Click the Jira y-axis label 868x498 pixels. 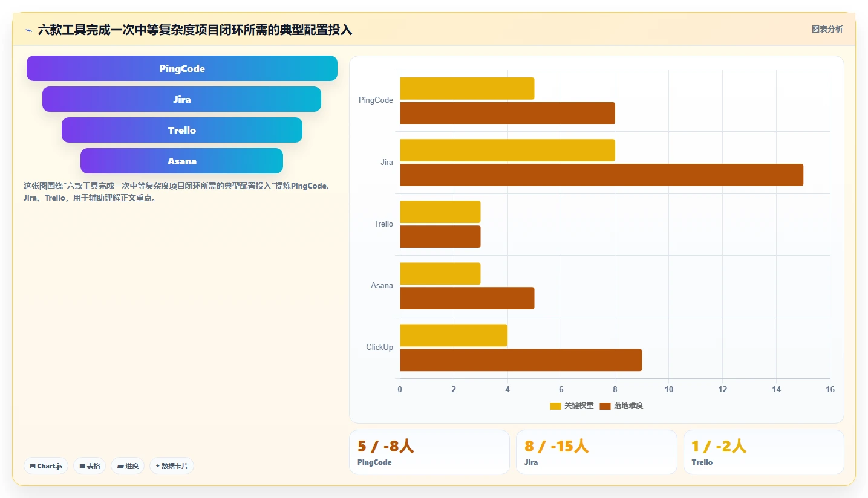pos(387,162)
